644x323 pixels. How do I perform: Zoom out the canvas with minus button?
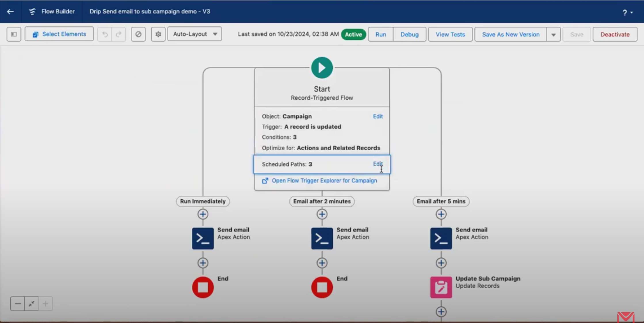click(18, 304)
